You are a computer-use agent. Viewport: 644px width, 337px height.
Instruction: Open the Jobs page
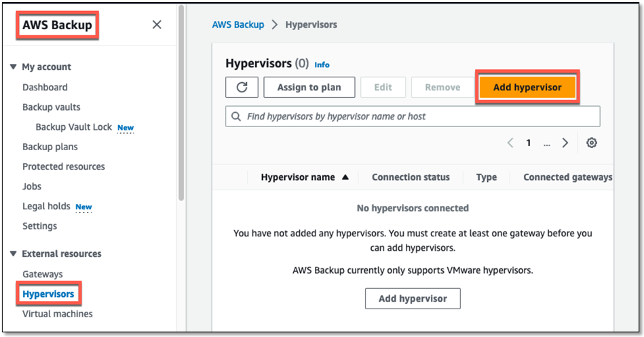(32, 186)
